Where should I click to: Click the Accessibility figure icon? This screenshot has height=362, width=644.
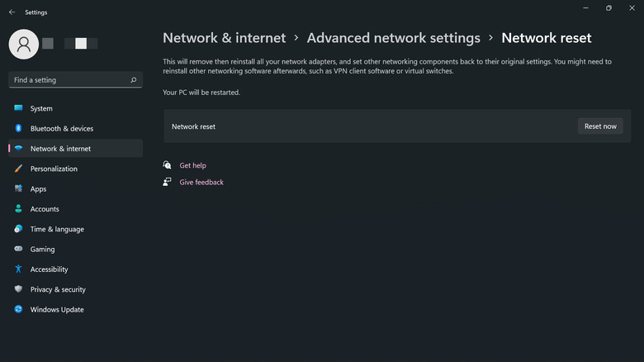[x=18, y=269]
